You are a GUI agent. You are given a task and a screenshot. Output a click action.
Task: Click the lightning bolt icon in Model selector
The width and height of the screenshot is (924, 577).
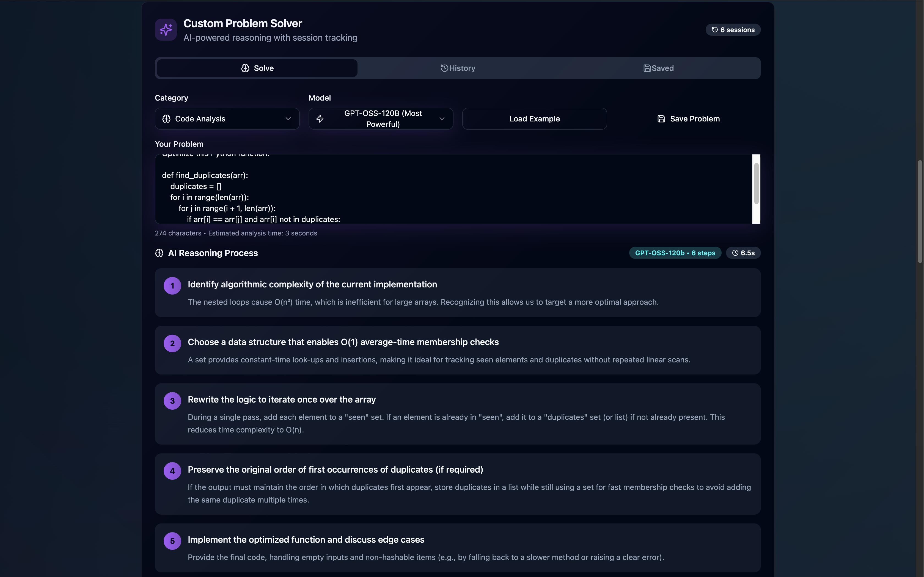tap(320, 119)
